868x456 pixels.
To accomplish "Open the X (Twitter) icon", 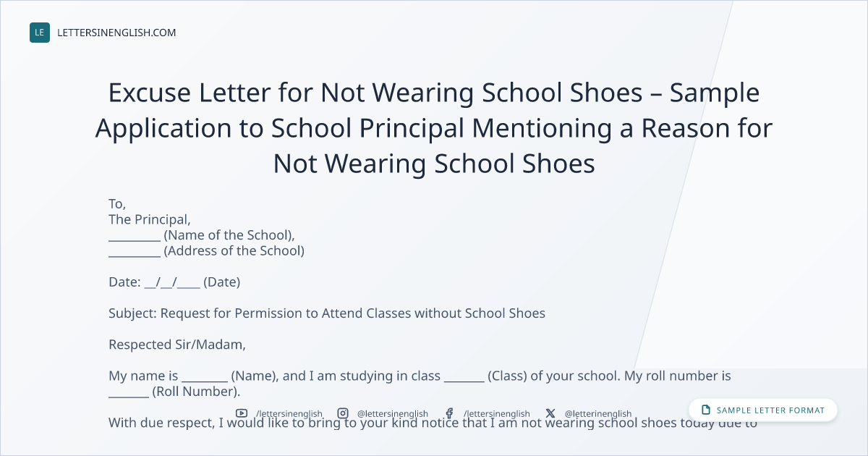I will pos(550,413).
